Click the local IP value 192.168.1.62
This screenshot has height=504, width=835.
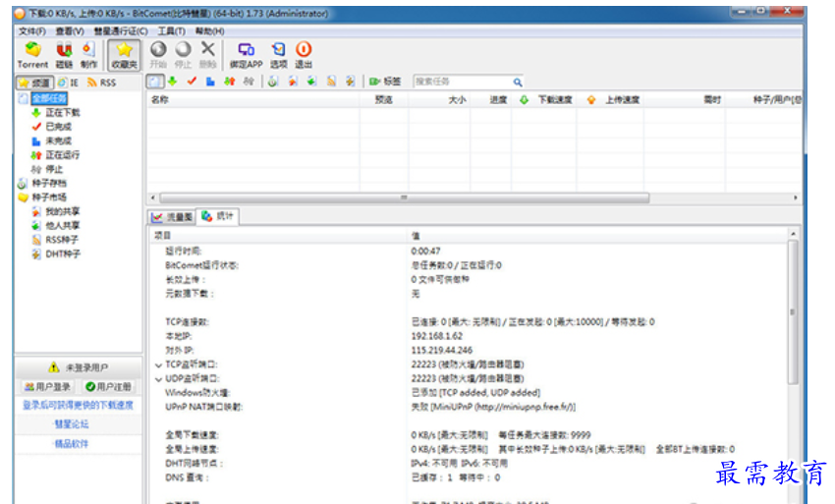click(437, 336)
